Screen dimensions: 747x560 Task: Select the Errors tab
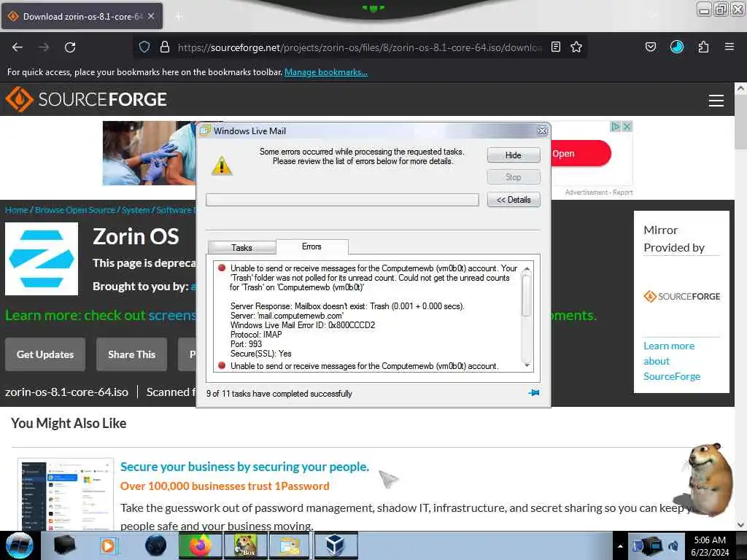tap(311, 246)
